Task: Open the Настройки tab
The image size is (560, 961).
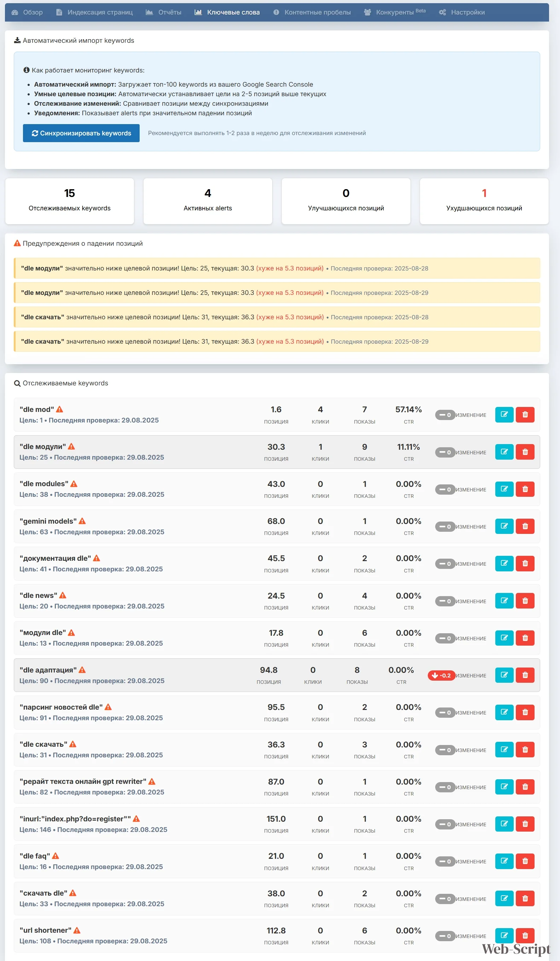Action: coord(462,12)
